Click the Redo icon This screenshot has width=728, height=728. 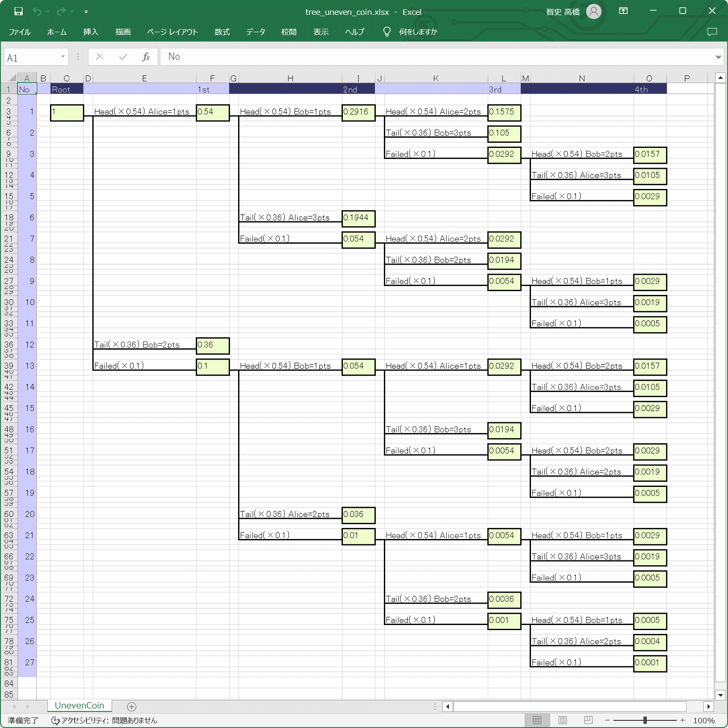click(62, 12)
